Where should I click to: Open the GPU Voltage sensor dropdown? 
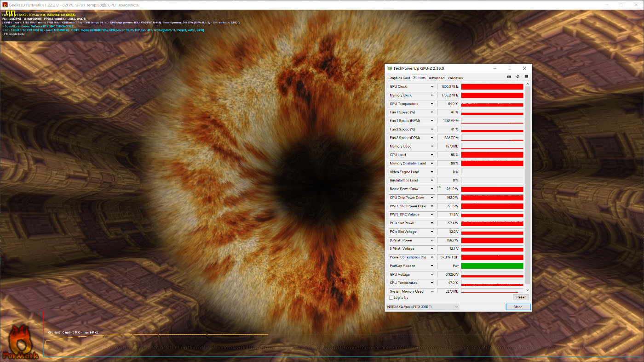432,274
